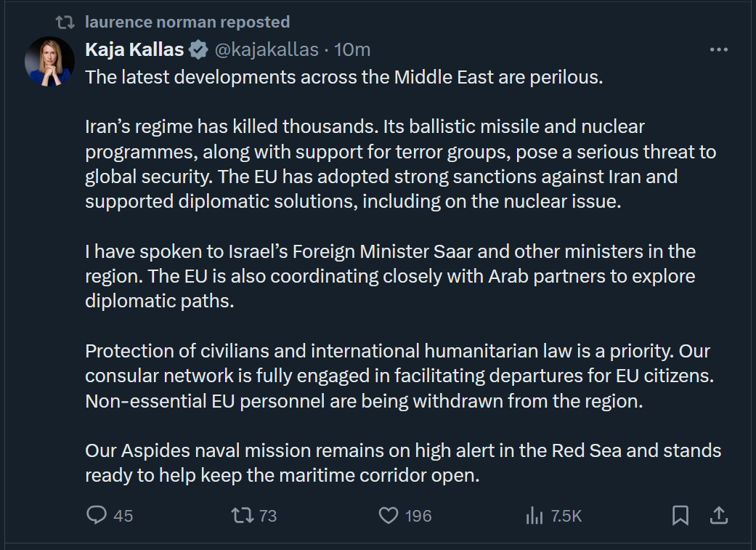Click the repost arrows icon below the tweet
This screenshot has width=756, height=550.
[242, 515]
